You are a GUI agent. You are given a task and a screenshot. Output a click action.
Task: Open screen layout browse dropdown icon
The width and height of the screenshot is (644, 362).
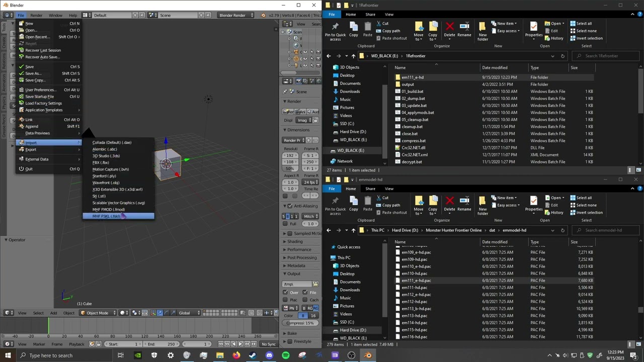pyautogui.click(x=87, y=15)
